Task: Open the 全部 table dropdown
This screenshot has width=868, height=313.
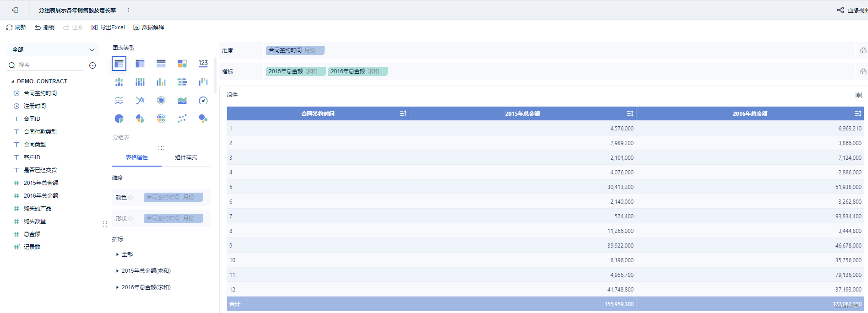Action: tap(53, 49)
